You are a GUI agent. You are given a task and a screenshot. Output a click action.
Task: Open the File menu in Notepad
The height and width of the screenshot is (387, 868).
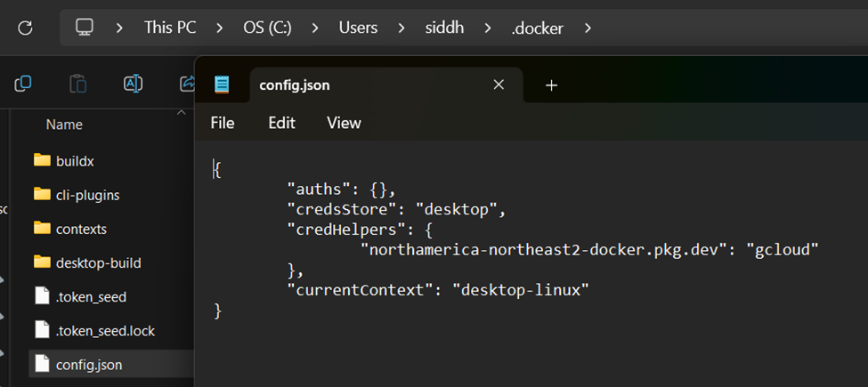[x=223, y=123]
